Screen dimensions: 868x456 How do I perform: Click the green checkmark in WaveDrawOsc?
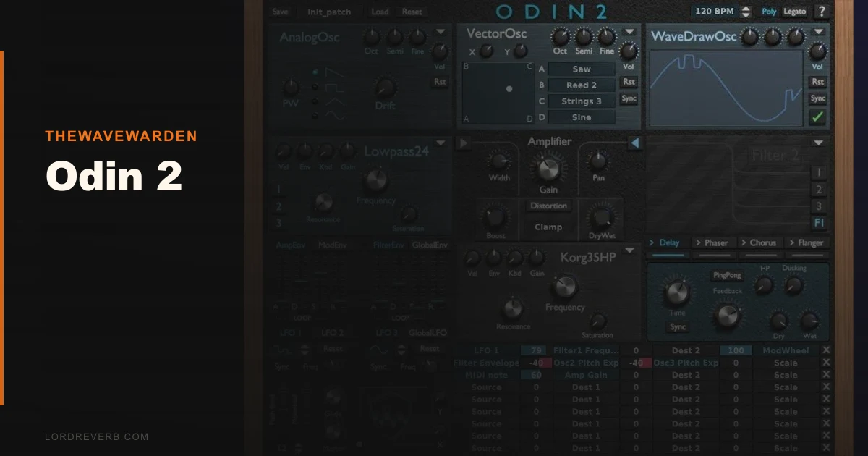point(818,117)
